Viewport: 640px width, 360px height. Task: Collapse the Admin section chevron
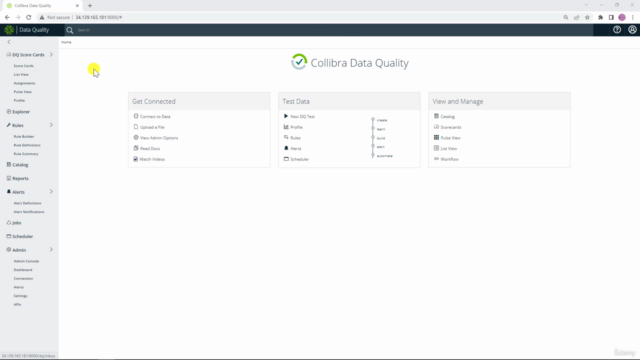51,249
